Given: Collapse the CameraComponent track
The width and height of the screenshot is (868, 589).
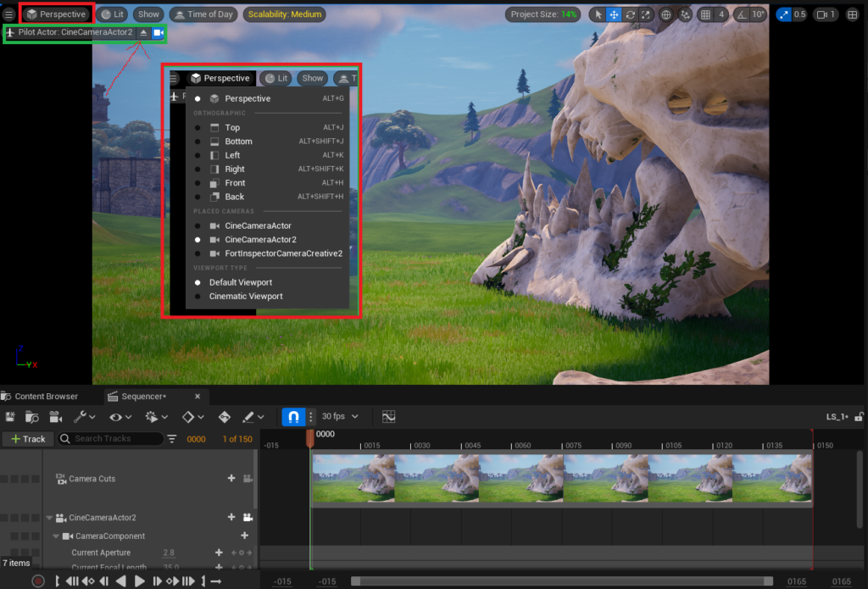Looking at the screenshot, I should pos(56,536).
